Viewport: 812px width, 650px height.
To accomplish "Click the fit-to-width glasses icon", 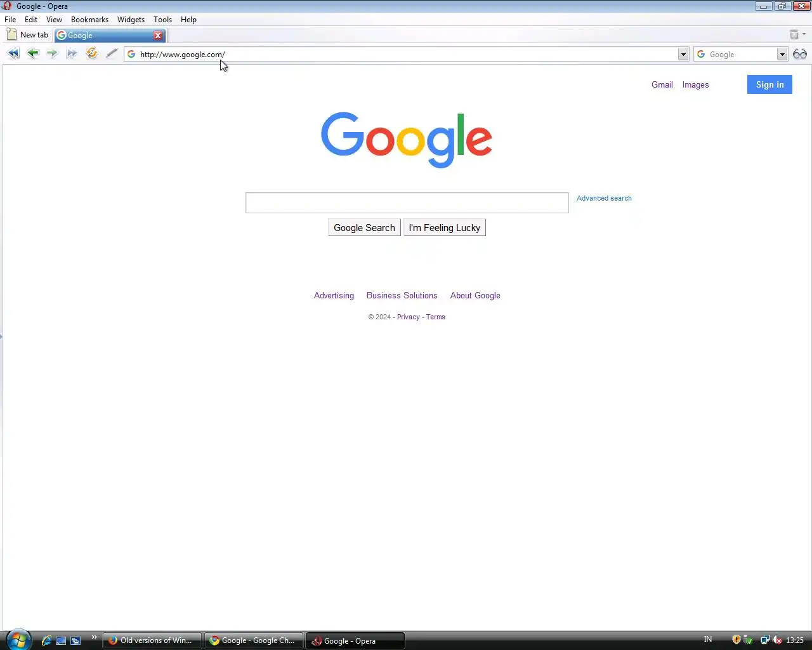I will coord(800,54).
